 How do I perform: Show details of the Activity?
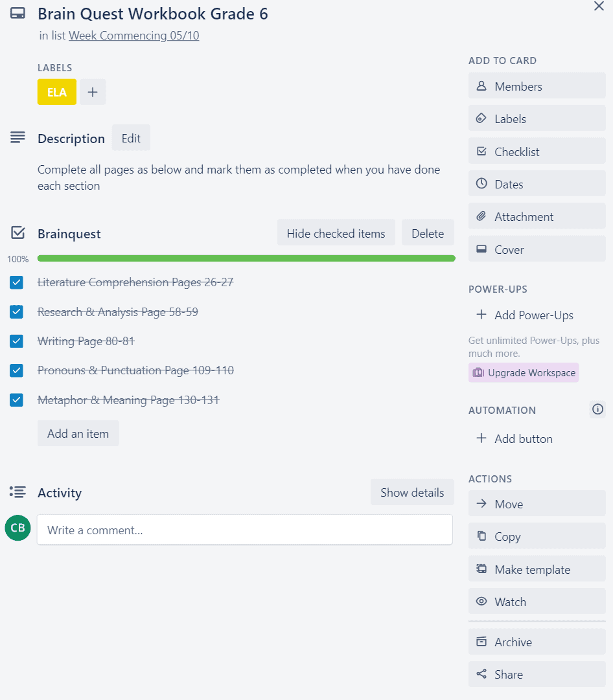pyautogui.click(x=412, y=492)
